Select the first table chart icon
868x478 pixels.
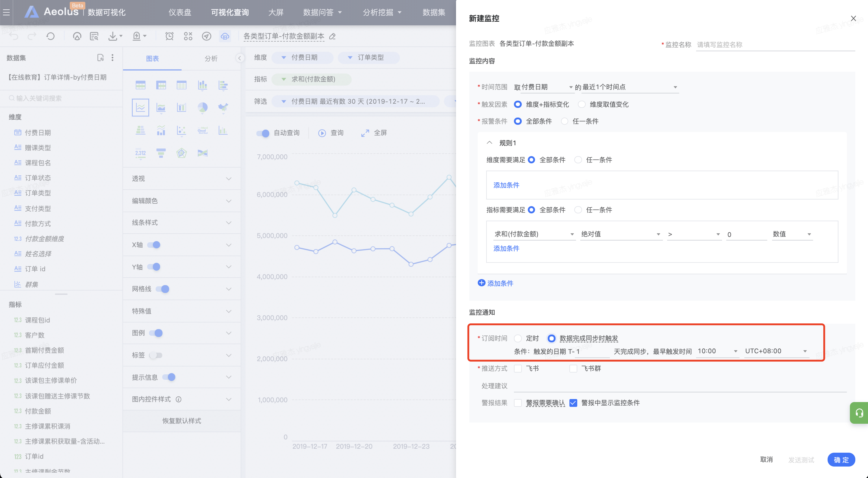[141, 85]
